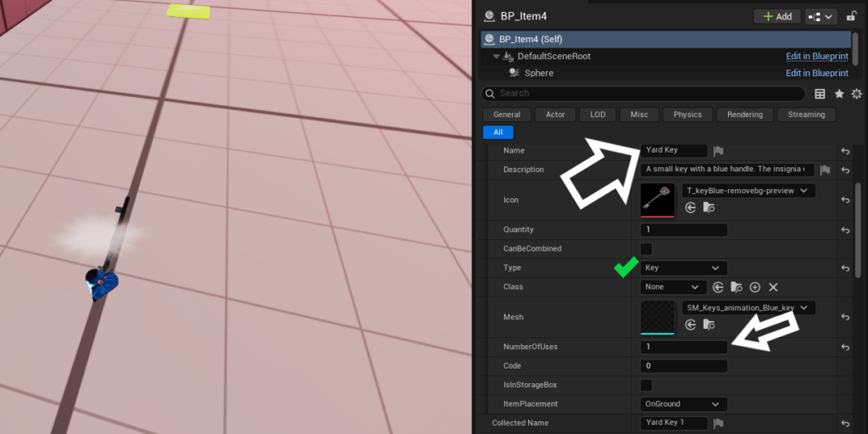Click localization flag next to Name field
This screenshot has width=868, height=434.
(718, 151)
